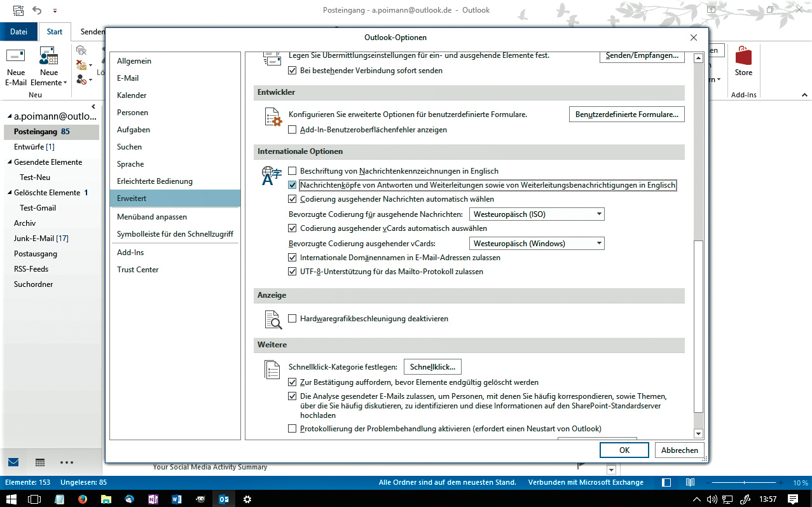Check Beschriftung von Nachrichtenkennzeichnungen in Englisch
Viewport: 812px width, 507px height.
pyautogui.click(x=292, y=171)
